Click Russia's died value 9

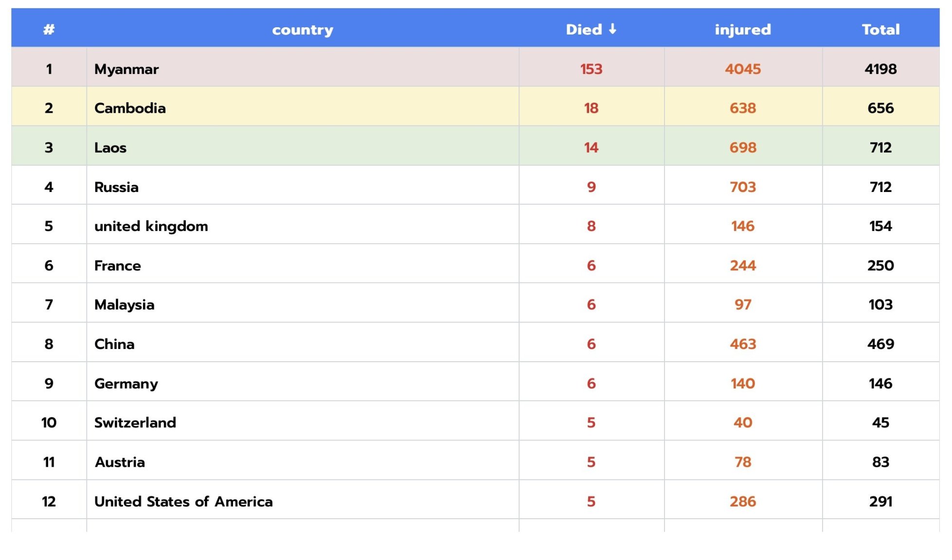coord(591,187)
